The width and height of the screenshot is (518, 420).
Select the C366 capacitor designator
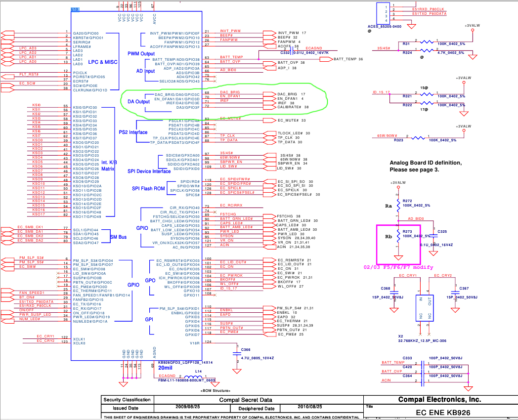pos(246,349)
